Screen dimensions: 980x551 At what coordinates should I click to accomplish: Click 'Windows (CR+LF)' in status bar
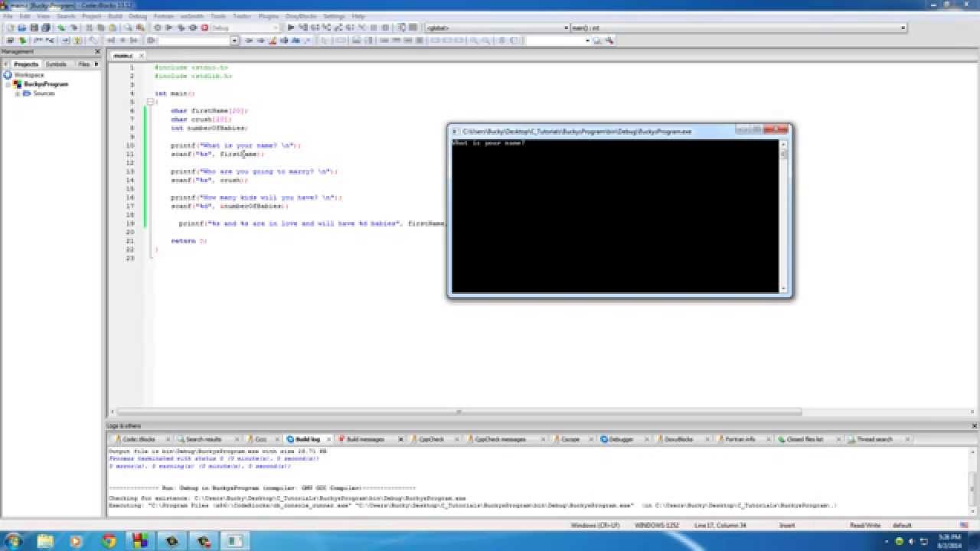[x=595, y=526]
